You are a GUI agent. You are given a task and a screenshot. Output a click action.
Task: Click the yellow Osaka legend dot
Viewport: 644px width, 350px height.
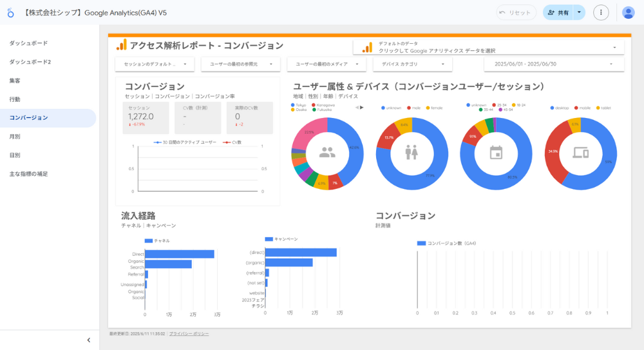tap(293, 110)
